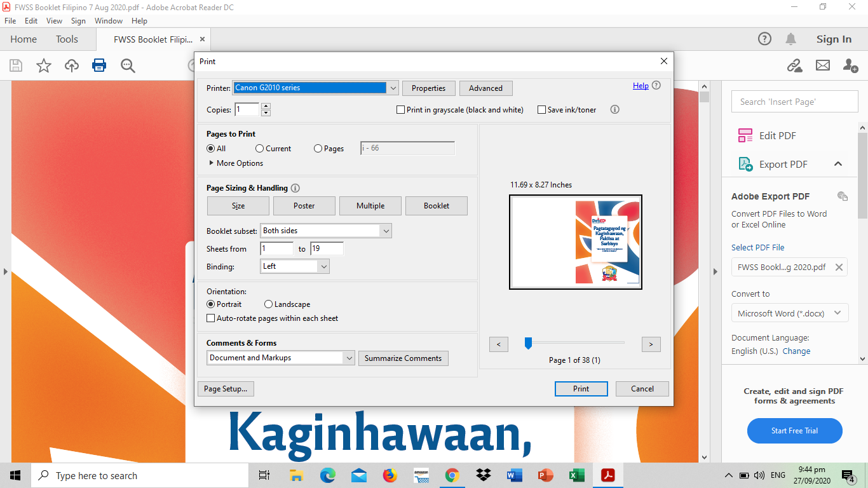Click the star favorites icon
This screenshot has height=488, width=868.
tap(43, 65)
